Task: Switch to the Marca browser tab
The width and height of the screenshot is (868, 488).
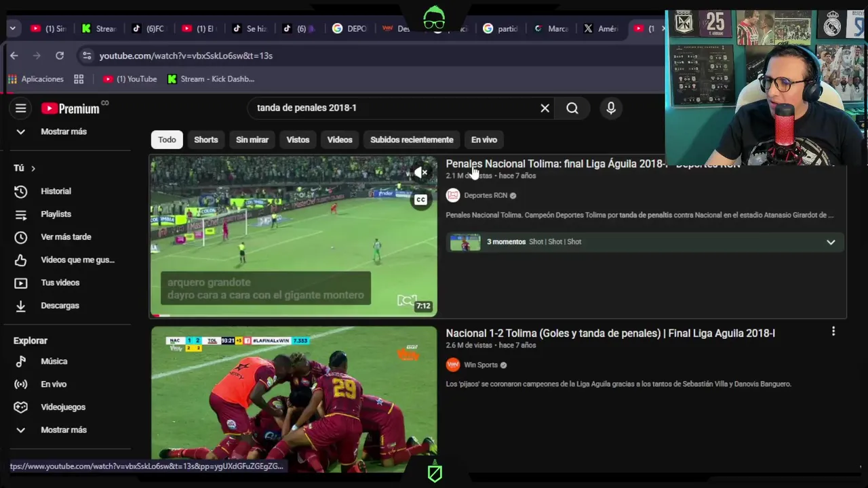Action: pyautogui.click(x=551, y=28)
